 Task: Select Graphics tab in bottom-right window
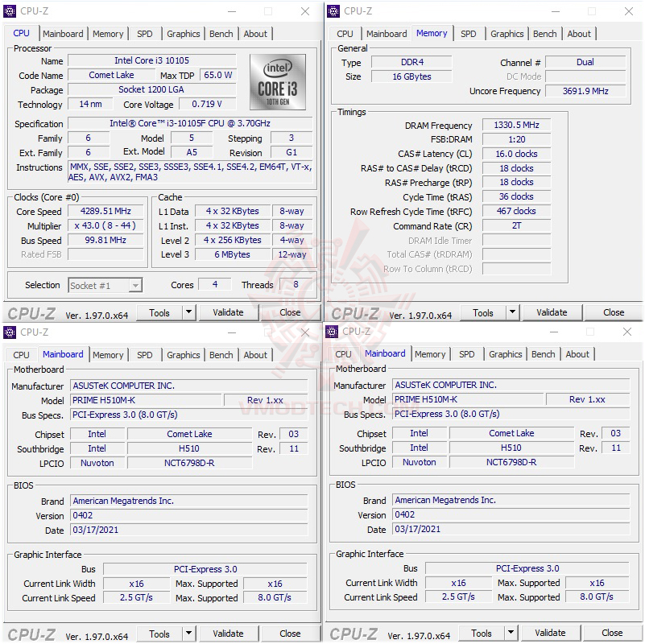(x=505, y=354)
